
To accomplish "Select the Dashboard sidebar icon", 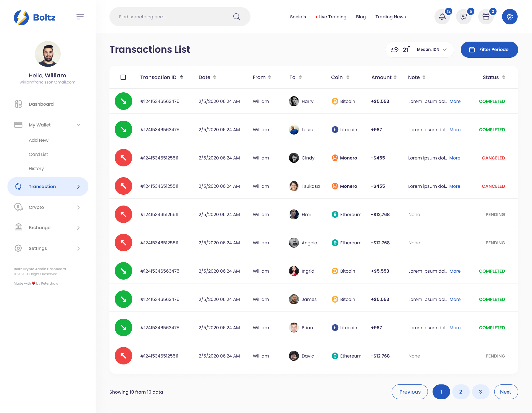I will point(18,104).
